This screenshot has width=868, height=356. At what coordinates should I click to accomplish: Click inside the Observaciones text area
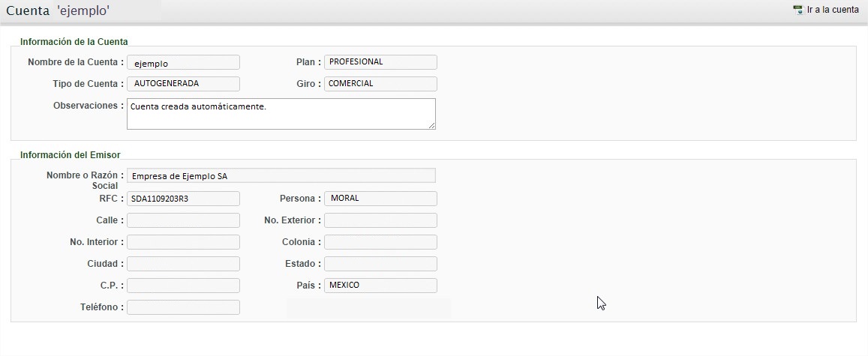tap(281, 114)
